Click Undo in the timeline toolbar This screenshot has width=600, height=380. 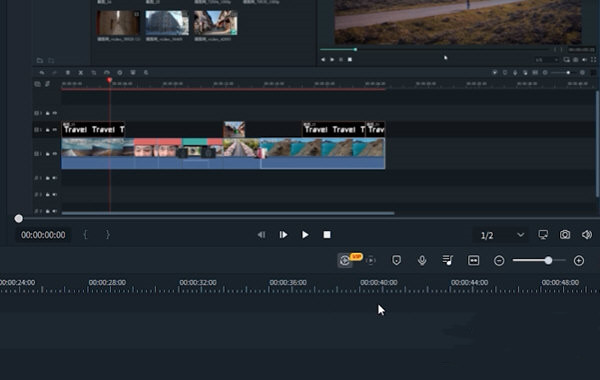coord(42,73)
